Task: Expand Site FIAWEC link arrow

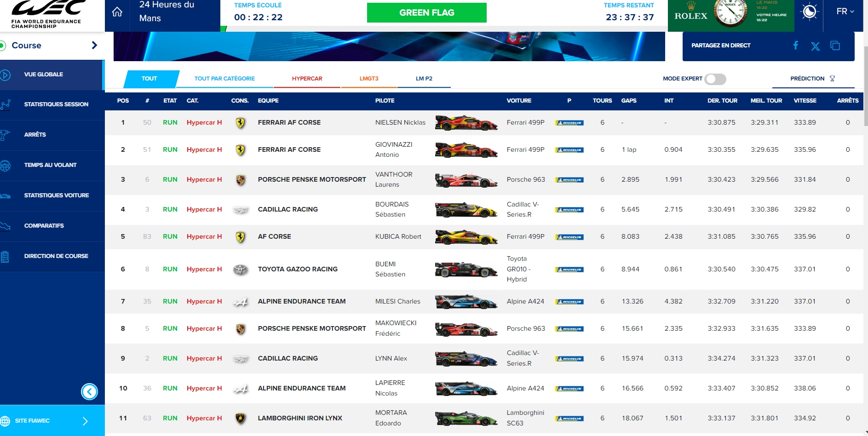Action: coord(85,421)
